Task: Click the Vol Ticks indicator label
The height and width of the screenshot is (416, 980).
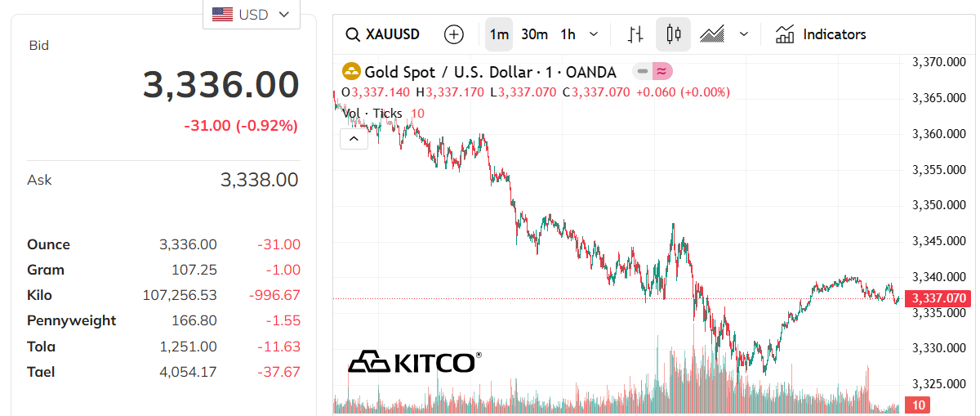Action: [x=372, y=114]
